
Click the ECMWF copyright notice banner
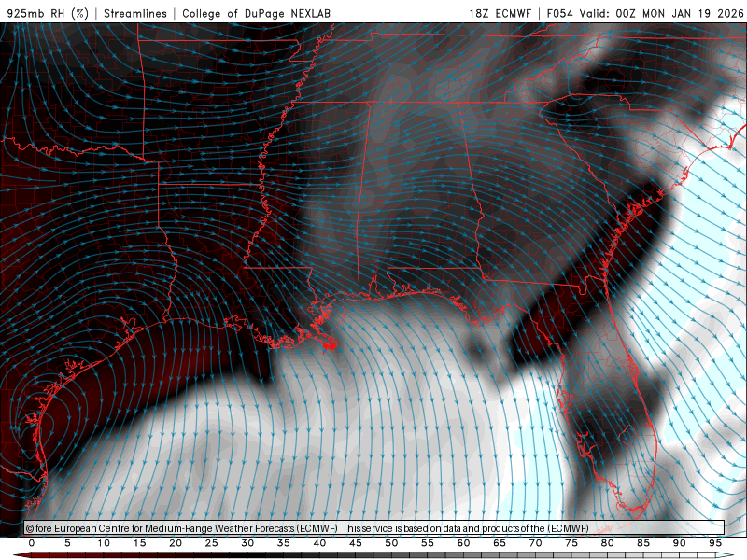point(374,528)
